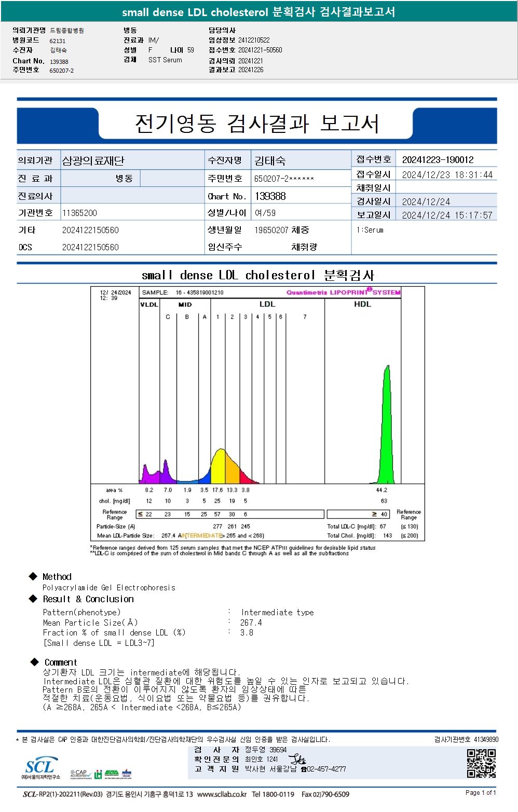Screen dimensions: 518x812
Task: Click the examiner name 정두영 39694
Action: (x=266, y=750)
